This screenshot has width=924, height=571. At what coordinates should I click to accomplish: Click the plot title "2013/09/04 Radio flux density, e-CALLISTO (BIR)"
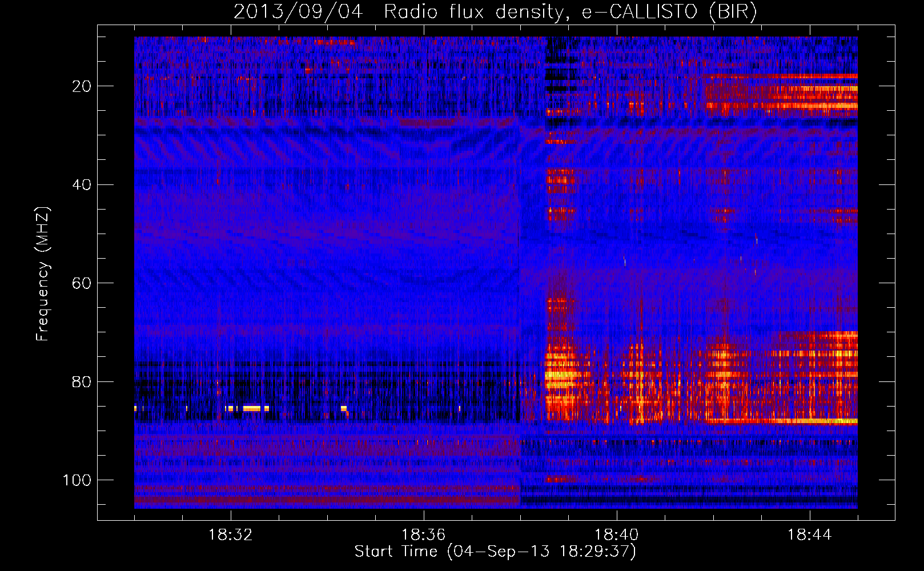tap(495, 12)
